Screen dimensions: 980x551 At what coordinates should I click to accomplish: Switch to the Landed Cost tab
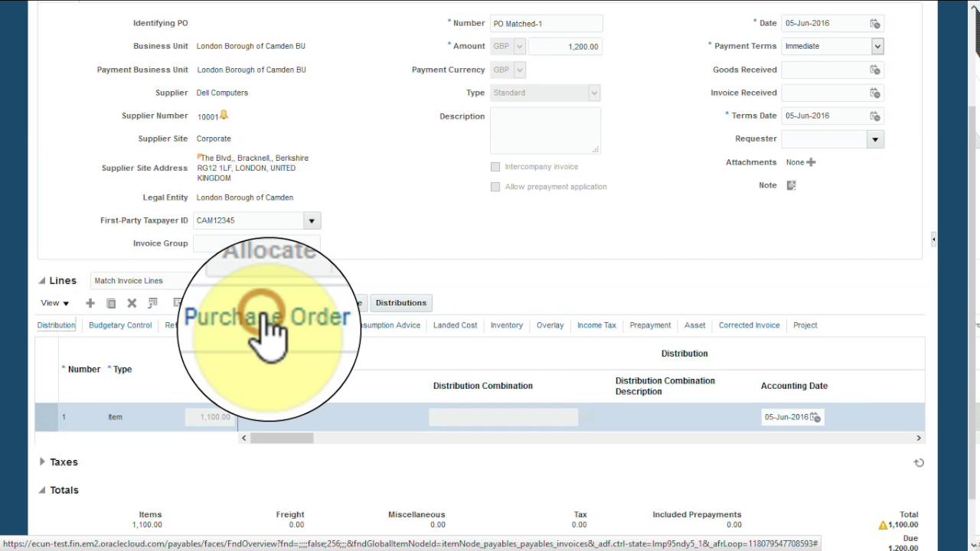[x=455, y=325]
